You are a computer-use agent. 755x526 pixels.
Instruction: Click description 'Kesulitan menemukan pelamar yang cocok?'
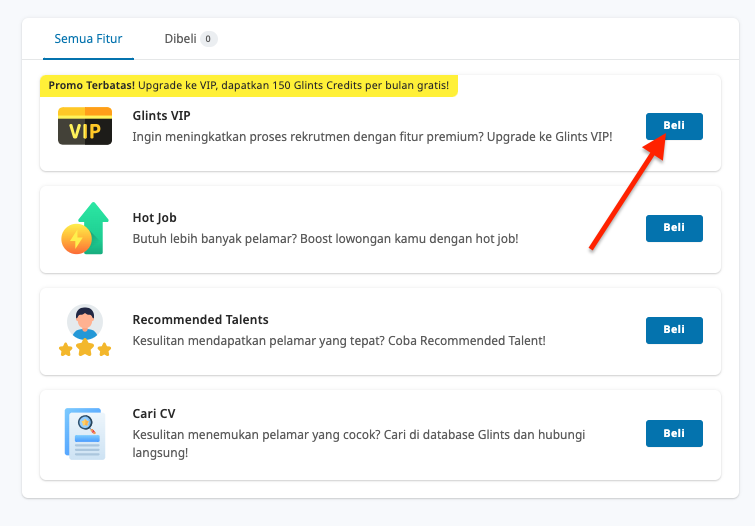pyautogui.click(x=359, y=444)
